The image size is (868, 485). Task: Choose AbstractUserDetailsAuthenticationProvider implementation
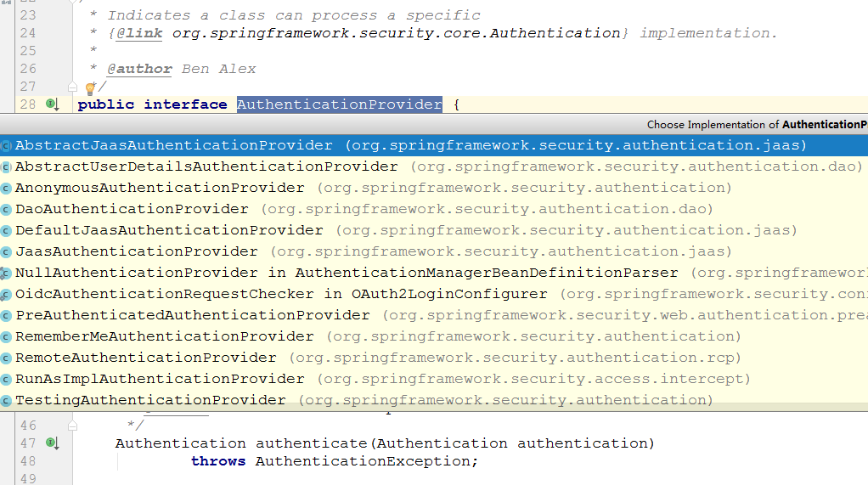(434, 166)
